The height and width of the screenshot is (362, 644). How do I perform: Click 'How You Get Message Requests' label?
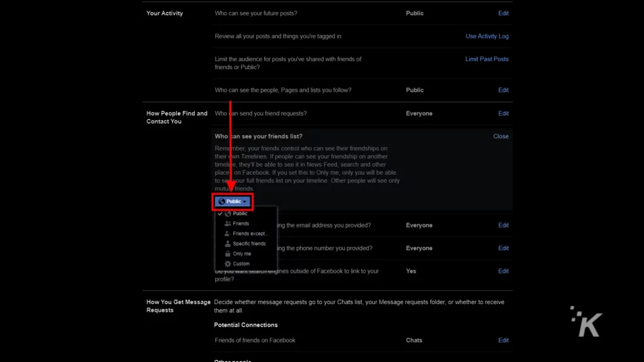pos(178,306)
